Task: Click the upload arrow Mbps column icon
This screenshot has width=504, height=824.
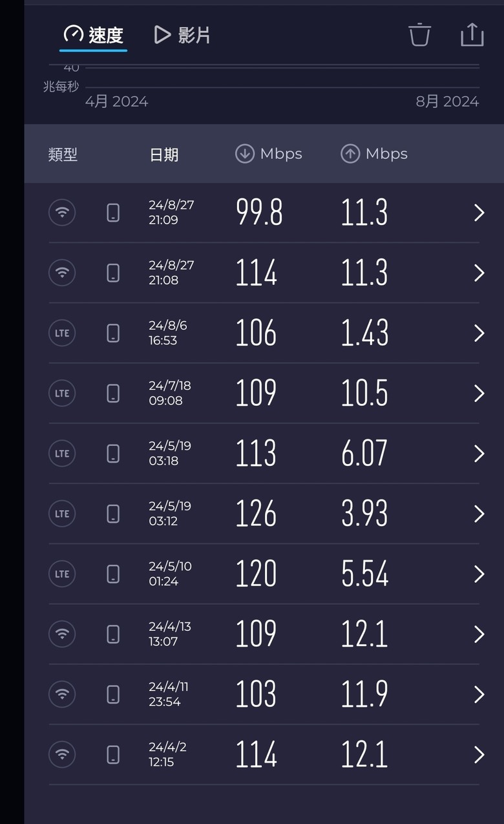Action: (x=350, y=154)
